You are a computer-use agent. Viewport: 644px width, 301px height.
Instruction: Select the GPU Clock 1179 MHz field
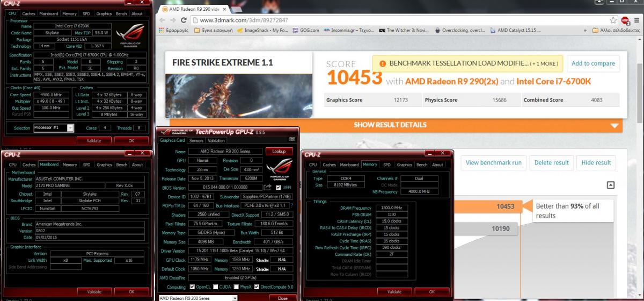[200, 260]
